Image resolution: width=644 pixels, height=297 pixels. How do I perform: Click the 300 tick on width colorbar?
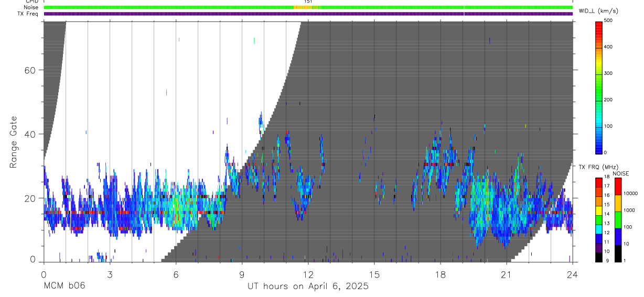[x=609, y=73]
